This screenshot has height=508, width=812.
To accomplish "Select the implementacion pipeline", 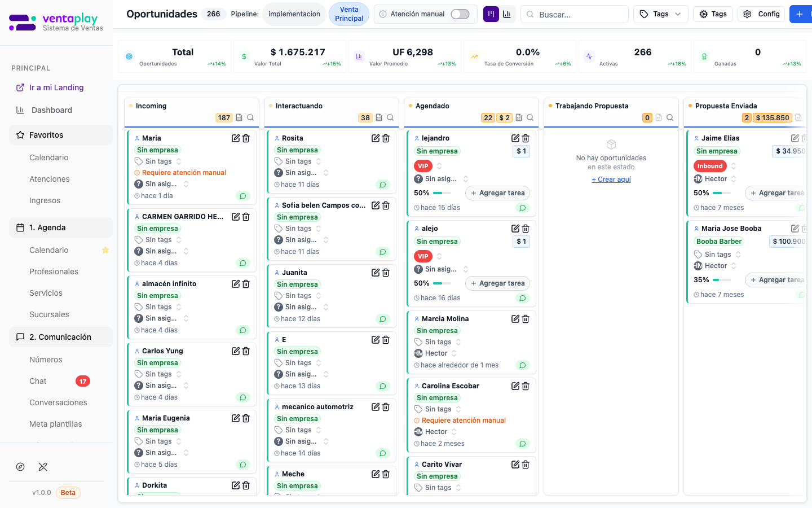I will coord(294,14).
